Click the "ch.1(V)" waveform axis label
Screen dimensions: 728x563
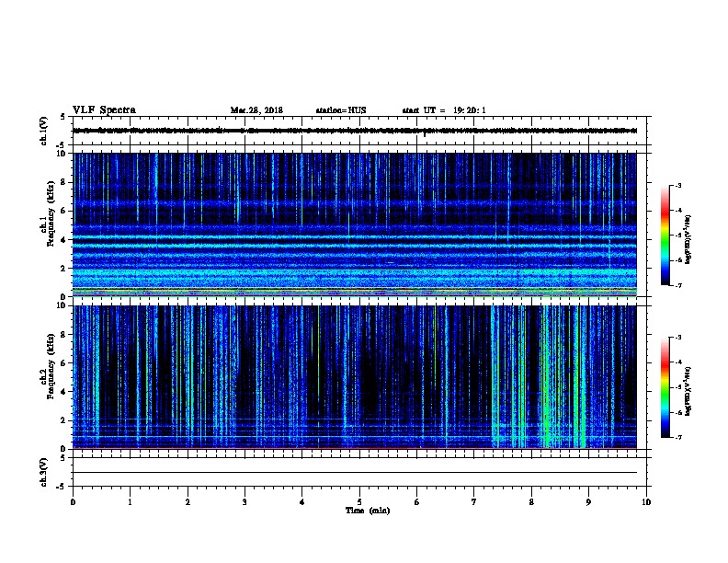[x=43, y=131]
